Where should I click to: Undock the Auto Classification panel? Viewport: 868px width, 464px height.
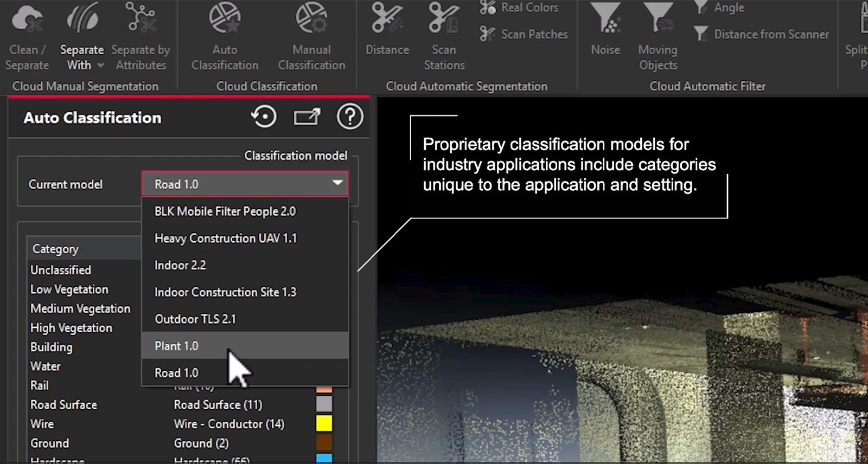(x=307, y=117)
